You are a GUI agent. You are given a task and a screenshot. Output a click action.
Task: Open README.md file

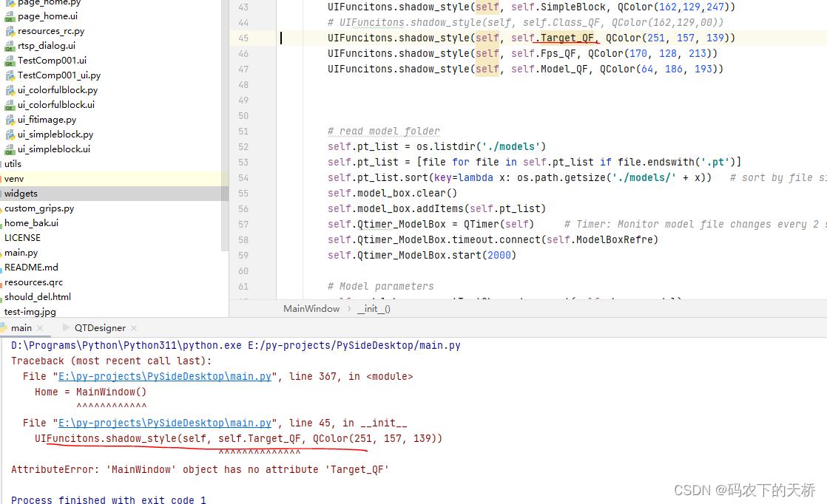tap(31, 267)
